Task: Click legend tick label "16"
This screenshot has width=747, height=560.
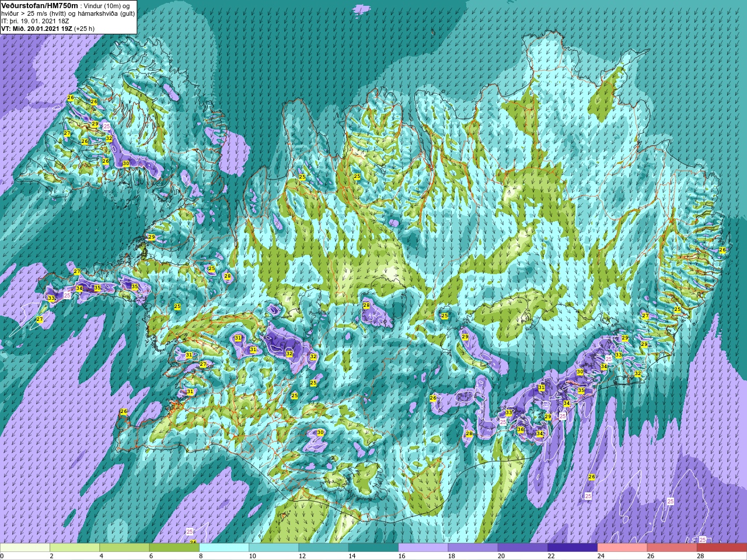Action: pyautogui.click(x=402, y=556)
